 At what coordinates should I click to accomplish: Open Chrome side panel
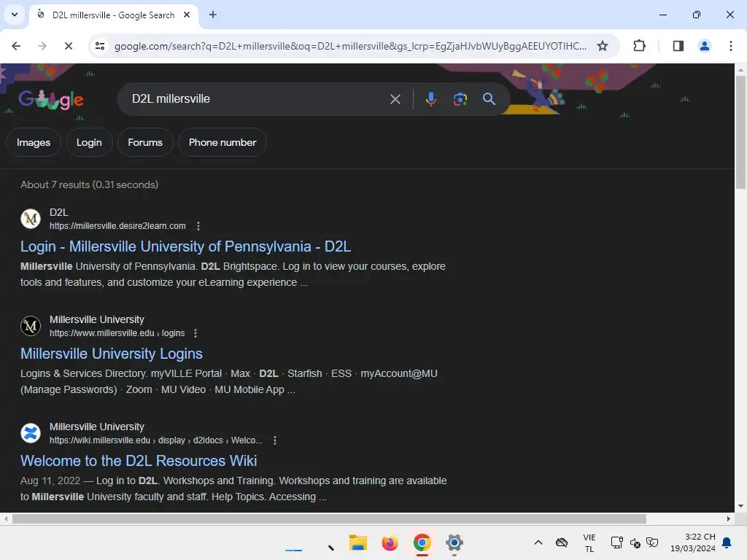pos(678,46)
